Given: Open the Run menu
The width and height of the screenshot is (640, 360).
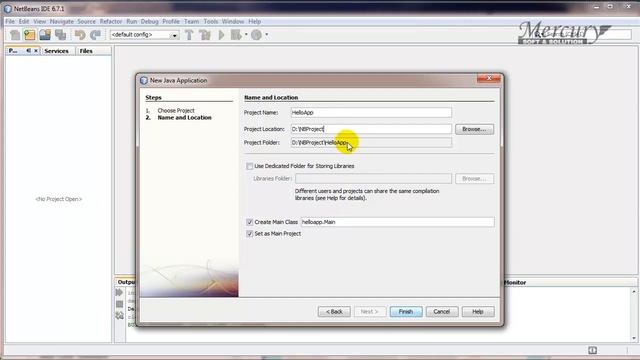Looking at the screenshot, I should (131, 21).
